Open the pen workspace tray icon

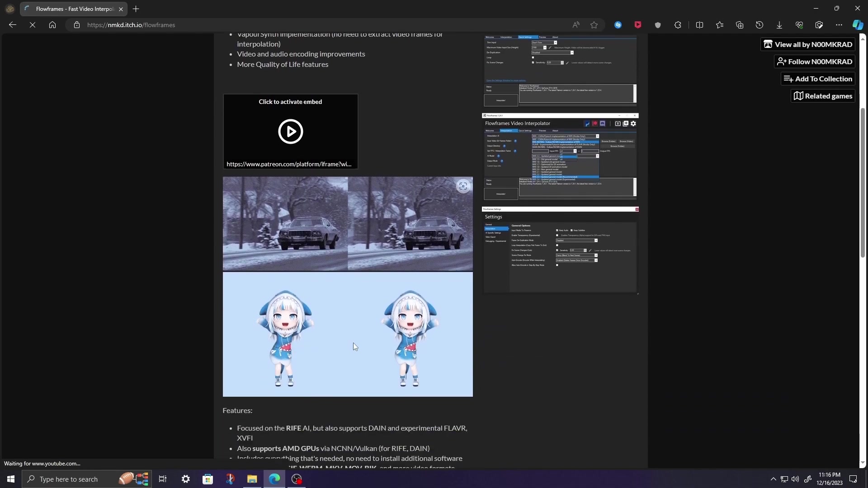tap(808, 479)
